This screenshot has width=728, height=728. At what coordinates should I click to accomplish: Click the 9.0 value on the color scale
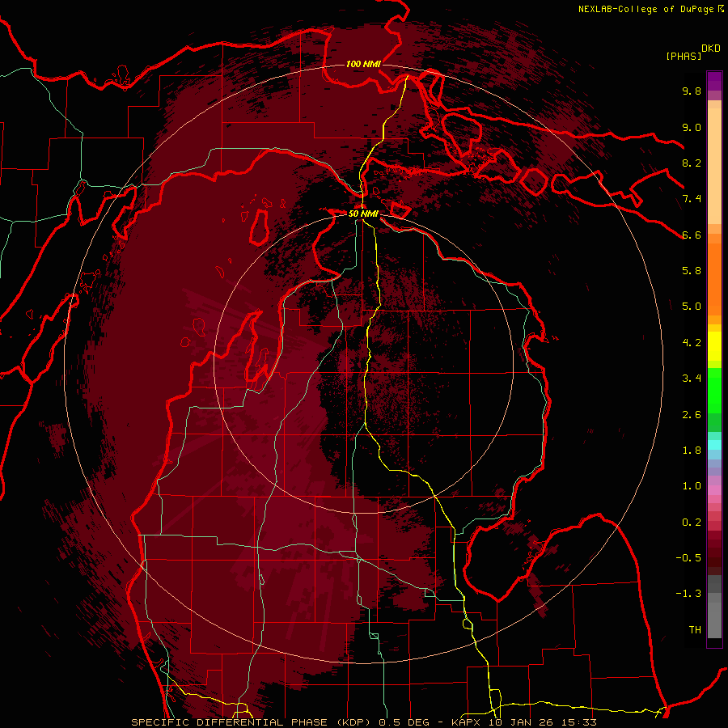pyautogui.click(x=692, y=127)
